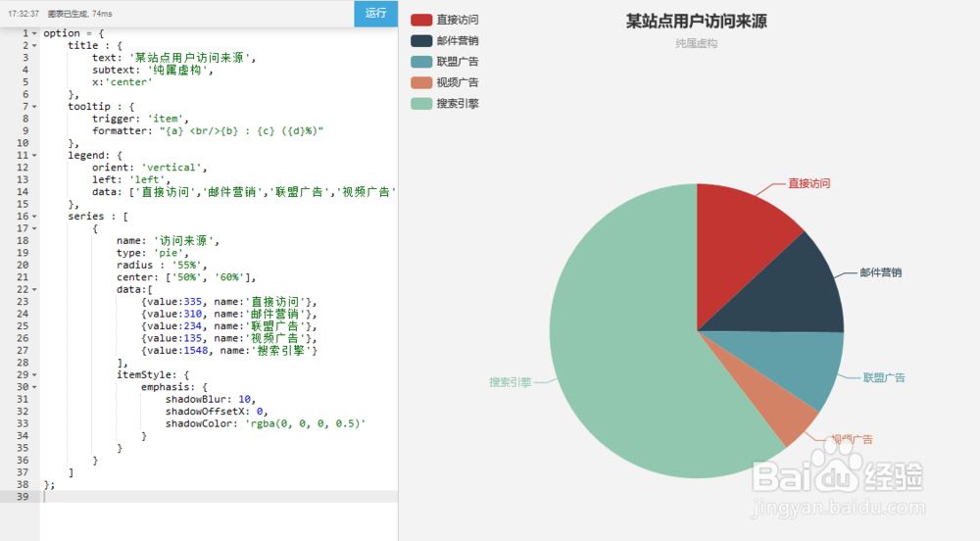
Task: Collapse the series array fold arrow on line 16
Action: 34,217
